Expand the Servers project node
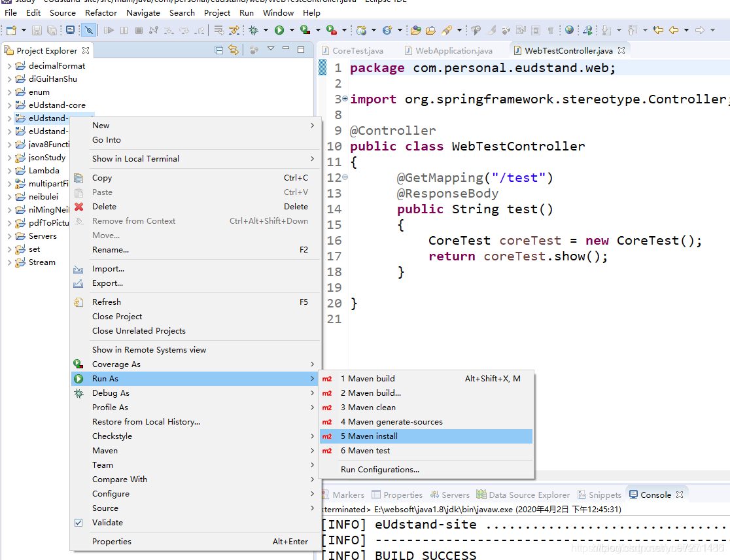Screen dimensions: 730x560 (x=9, y=236)
